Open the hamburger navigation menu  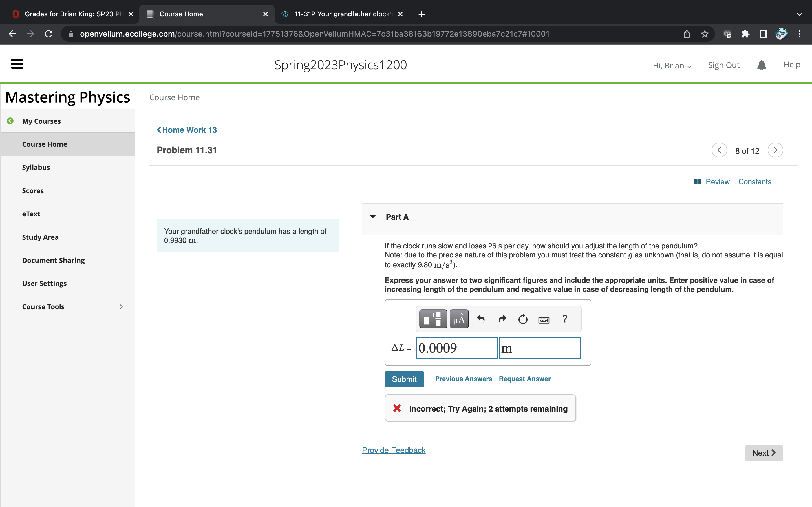[x=17, y=64]
